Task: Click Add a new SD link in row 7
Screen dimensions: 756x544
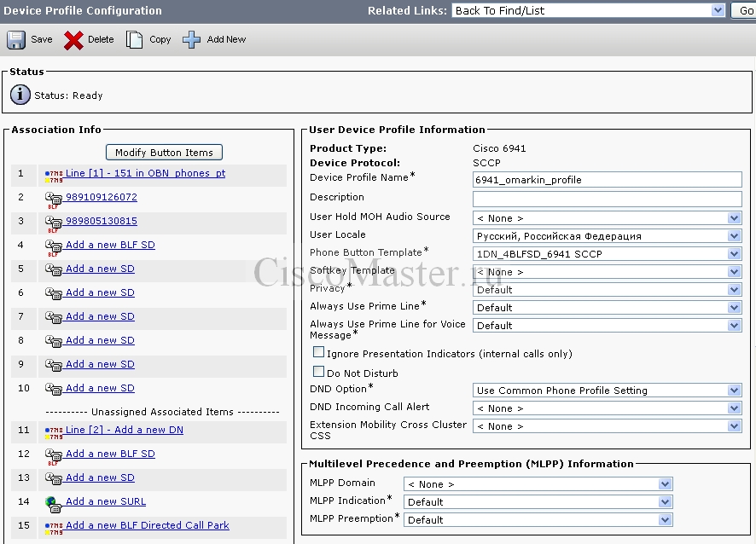Action: pyautogui.click(x=100, y=316)
